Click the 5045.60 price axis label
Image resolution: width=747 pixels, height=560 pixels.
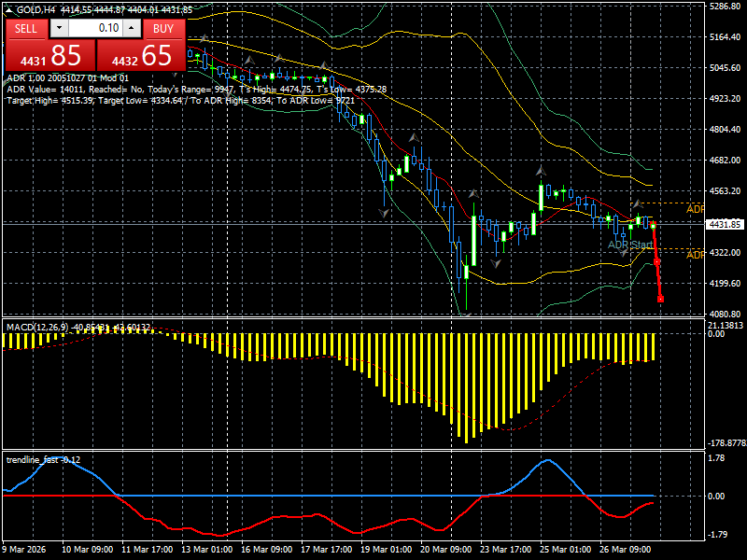point(726,68)
